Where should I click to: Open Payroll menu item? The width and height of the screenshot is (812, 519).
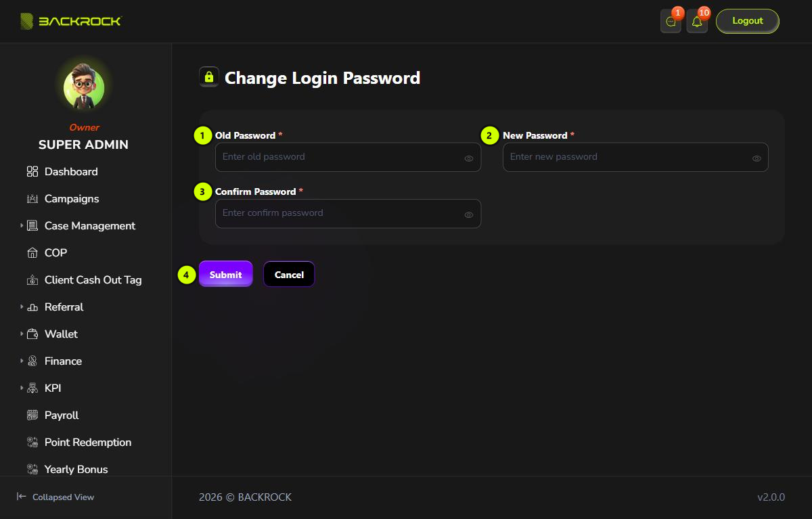tap(62, 415)
